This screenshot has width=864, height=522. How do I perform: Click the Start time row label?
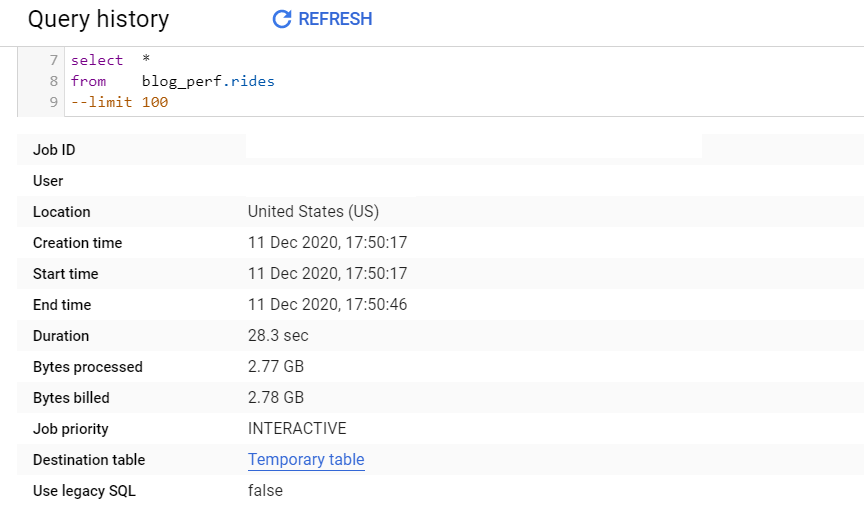(66, 274)
